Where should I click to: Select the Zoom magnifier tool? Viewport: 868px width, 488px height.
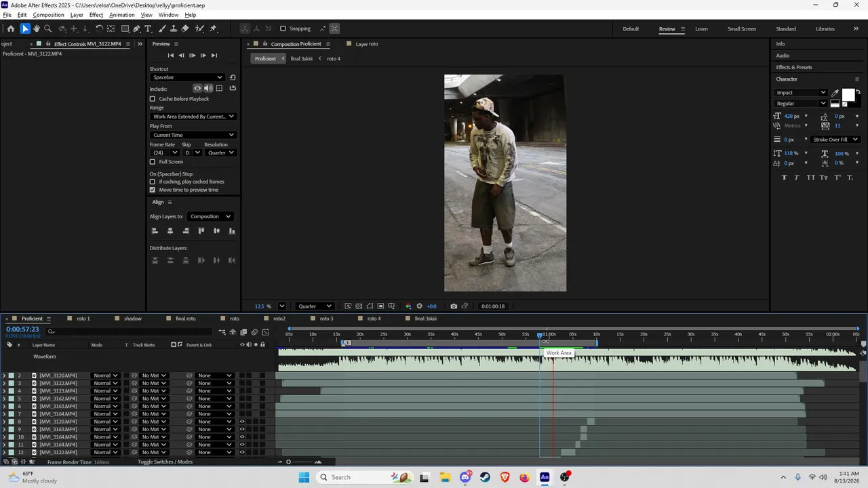pos(47,28)
